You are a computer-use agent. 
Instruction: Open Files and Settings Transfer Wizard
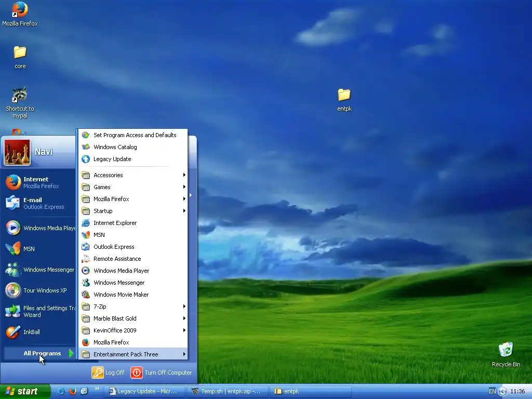(39, 312)
